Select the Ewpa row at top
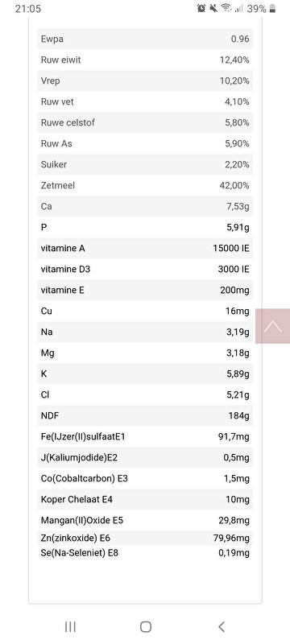Viewport: 290px width, 644px height. coord(145,39)
